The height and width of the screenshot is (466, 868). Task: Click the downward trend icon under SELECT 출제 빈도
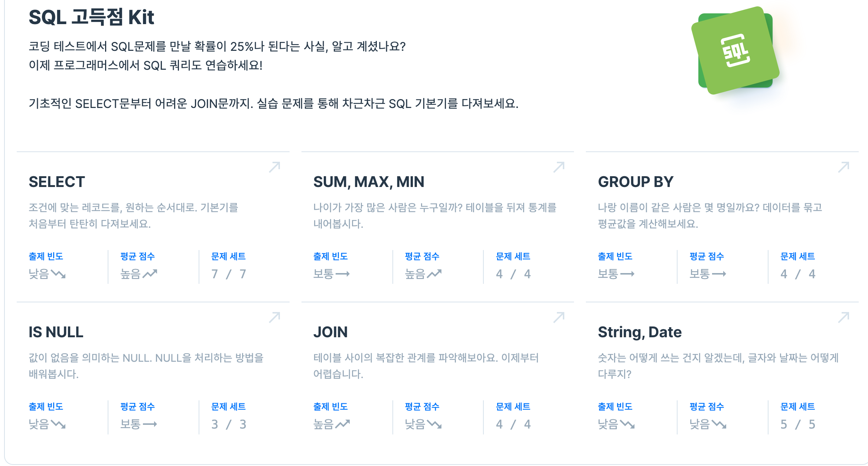pos(58,274)
